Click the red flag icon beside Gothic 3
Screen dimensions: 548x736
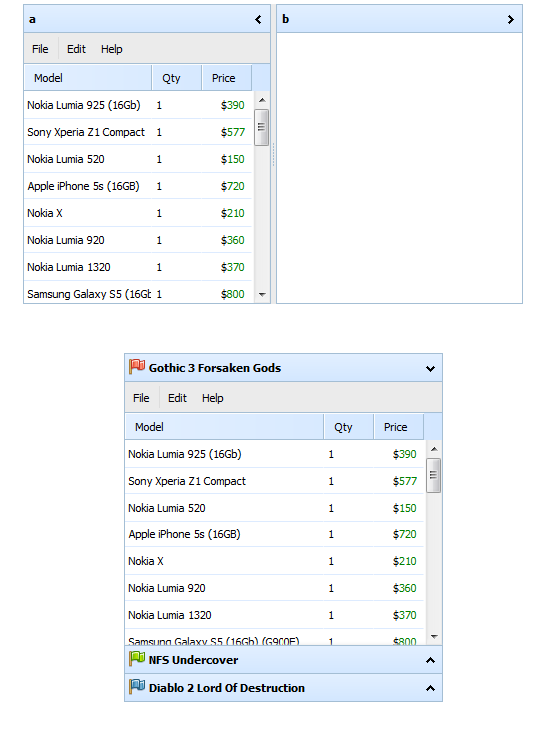point(137,367)
